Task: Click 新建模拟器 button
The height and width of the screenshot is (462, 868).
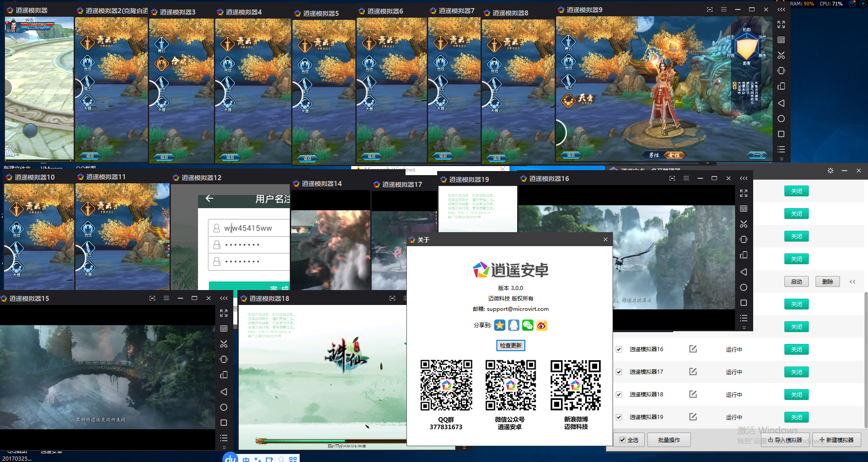Action: coord(837,440)
